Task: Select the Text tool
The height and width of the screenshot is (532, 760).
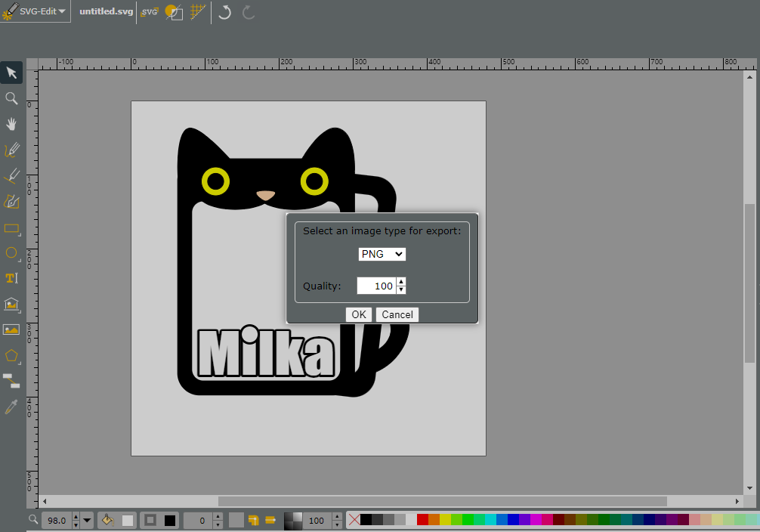Action: point(11,278)
